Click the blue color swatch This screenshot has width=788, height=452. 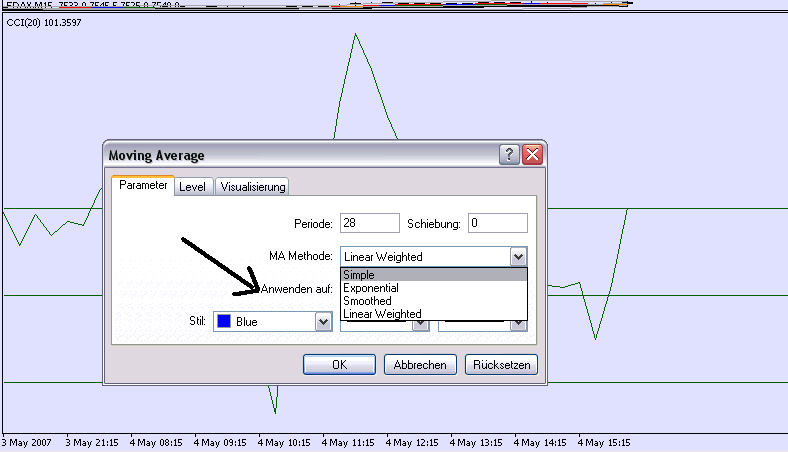[x=224, y=321]
